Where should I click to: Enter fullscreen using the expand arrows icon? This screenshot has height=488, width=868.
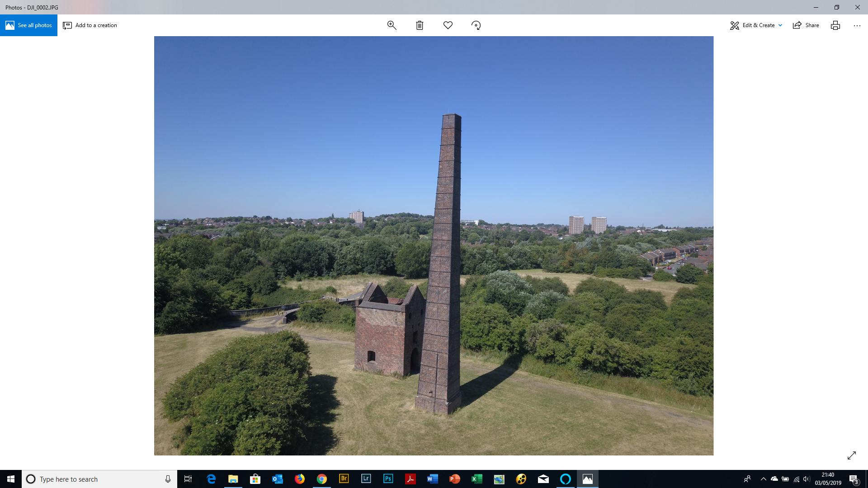point(852,455)
